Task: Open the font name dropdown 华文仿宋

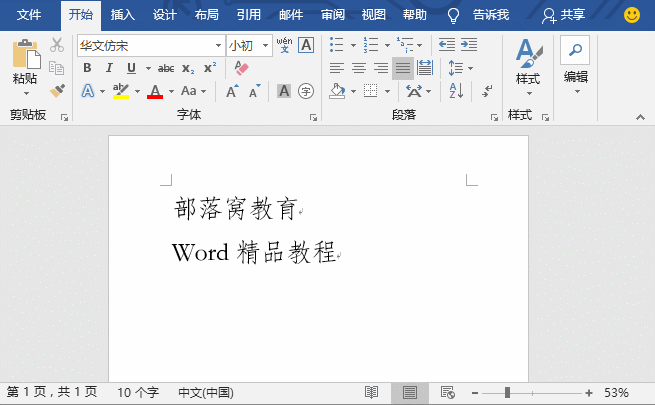Action: click(218, 45)
